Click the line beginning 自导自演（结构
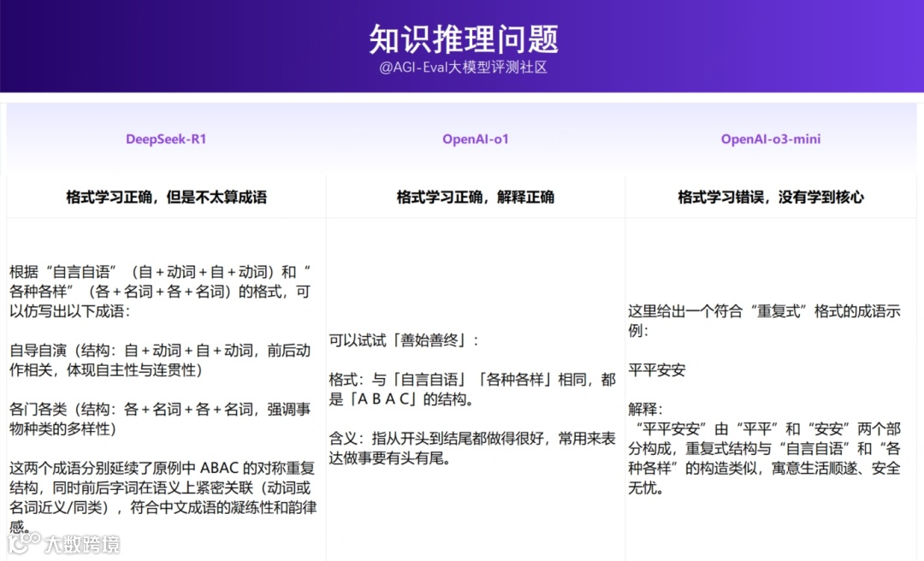The height and width of the screenshot is (561, 924). point(160,360)
